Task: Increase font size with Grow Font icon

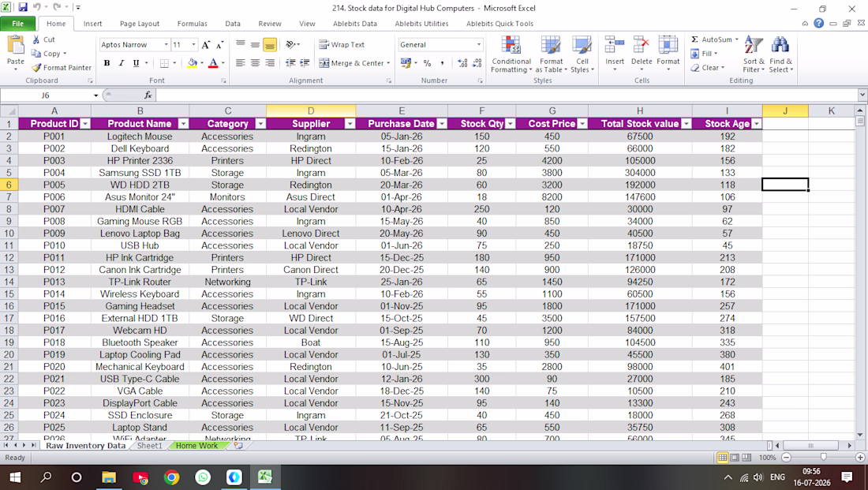Action: [206, 45]
